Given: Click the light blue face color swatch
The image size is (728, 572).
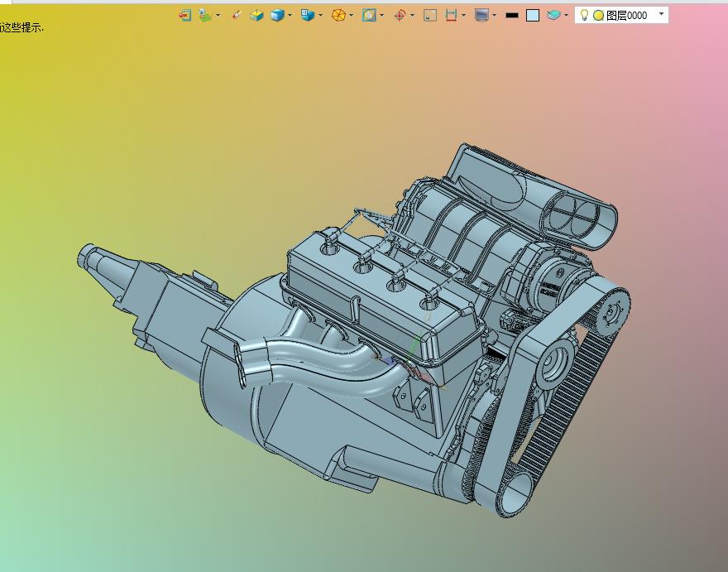Looking at the screenshot, I should [x=533, y=15].
